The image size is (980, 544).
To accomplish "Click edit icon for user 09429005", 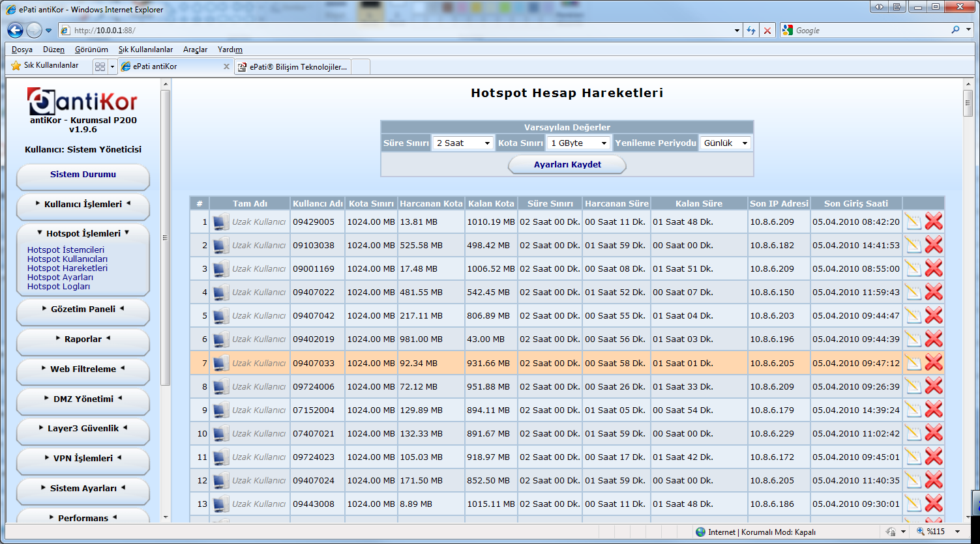I will [x=913, y=222].
